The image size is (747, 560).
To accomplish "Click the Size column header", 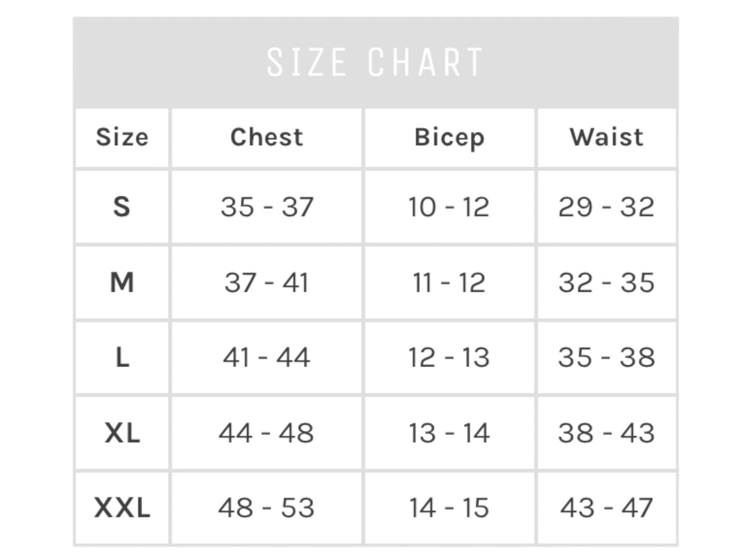I will coord(122,137).
